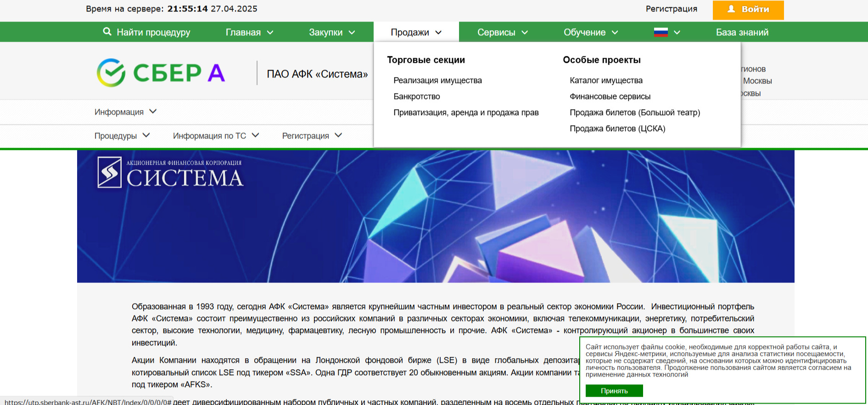Click ПАО АФК «Система» title text
This screenshot has height=405, width=868.
317,74
